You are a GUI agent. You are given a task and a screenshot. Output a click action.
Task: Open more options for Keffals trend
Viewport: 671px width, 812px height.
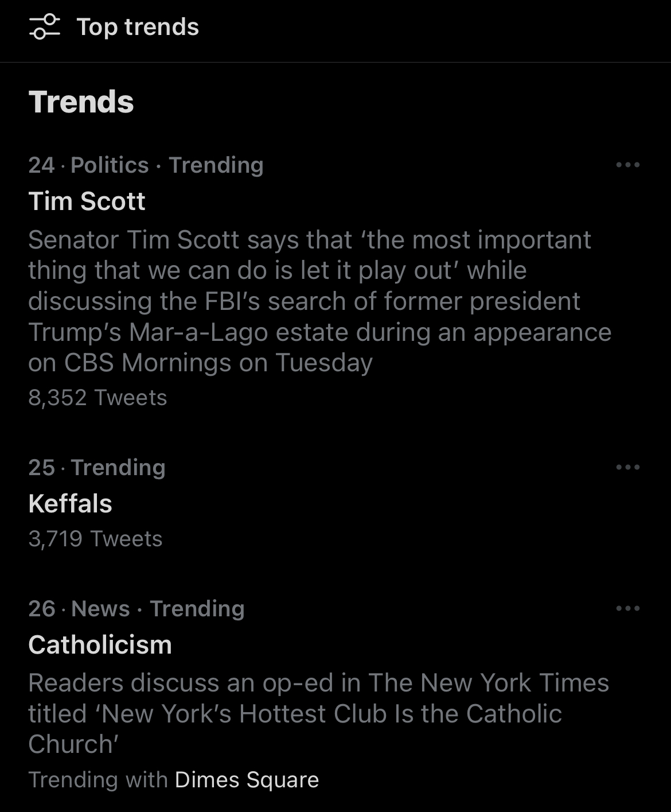(x=627, y=467)
